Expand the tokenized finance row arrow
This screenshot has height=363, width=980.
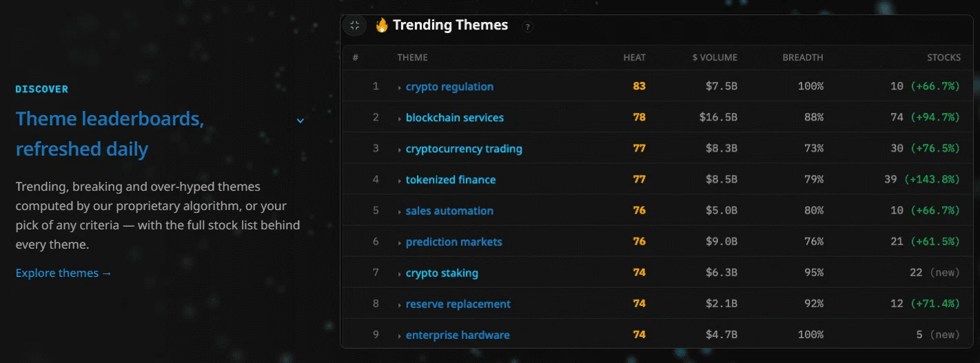click(400, 180)
